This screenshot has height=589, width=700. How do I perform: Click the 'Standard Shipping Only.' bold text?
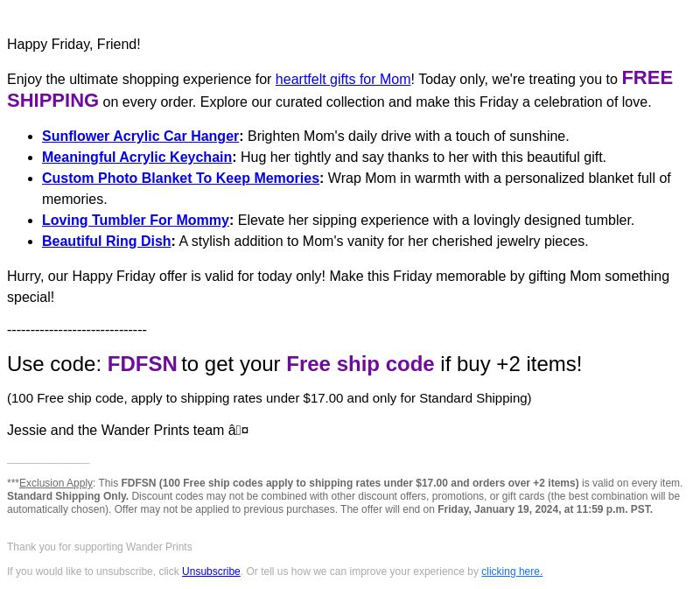[x=68, y=496]
